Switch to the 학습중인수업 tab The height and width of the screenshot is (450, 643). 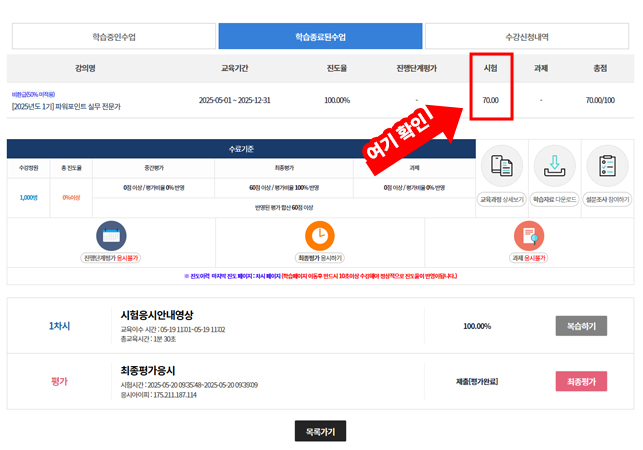pos(111,36)
